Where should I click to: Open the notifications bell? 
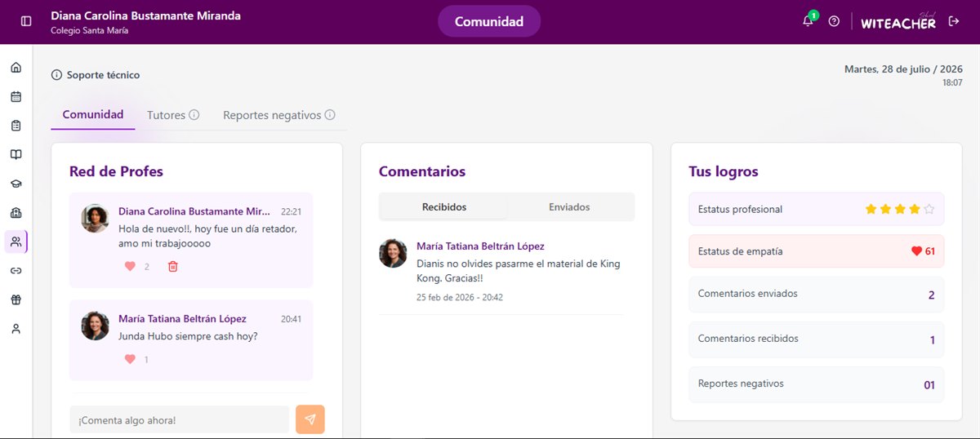(x=808, y=21)
